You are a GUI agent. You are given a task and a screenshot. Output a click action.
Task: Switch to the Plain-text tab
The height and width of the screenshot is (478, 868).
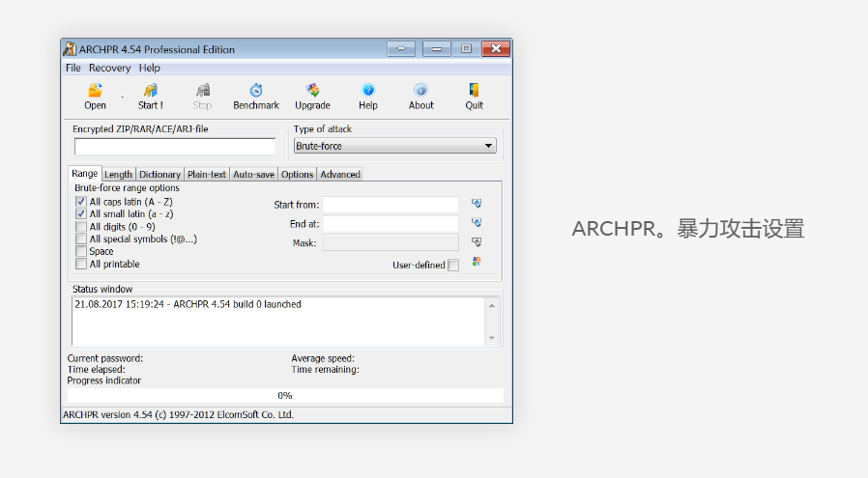click(x=207, y=174)
